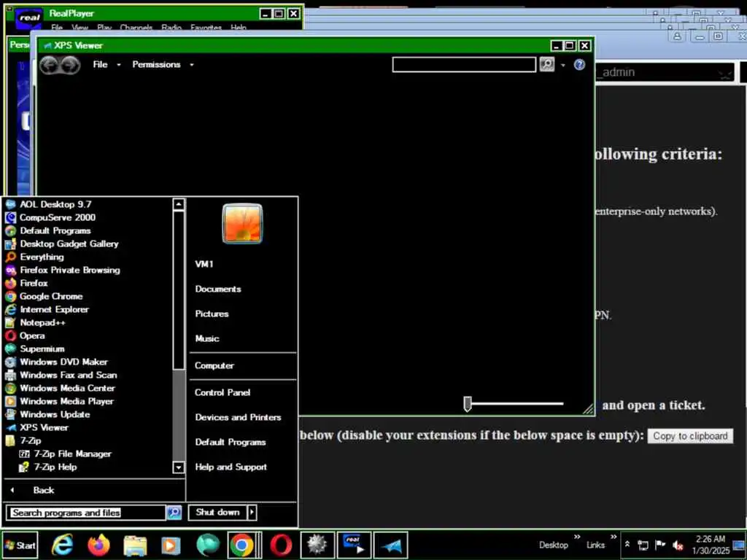Start Firefox Private Browsing
Image resolution: width=747 pixels, height=560 pixels.
pyautogui.click(x=69, y=270)
